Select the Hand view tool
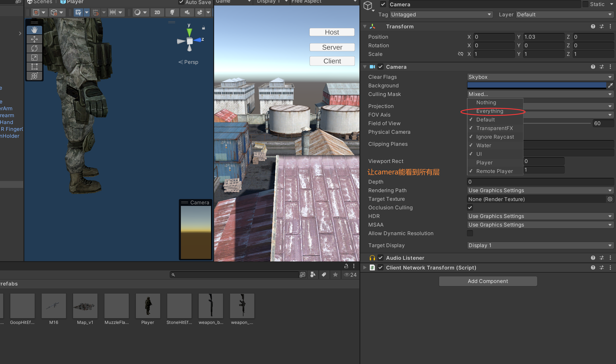Screen dimensions: 616x364 point(34,30)
